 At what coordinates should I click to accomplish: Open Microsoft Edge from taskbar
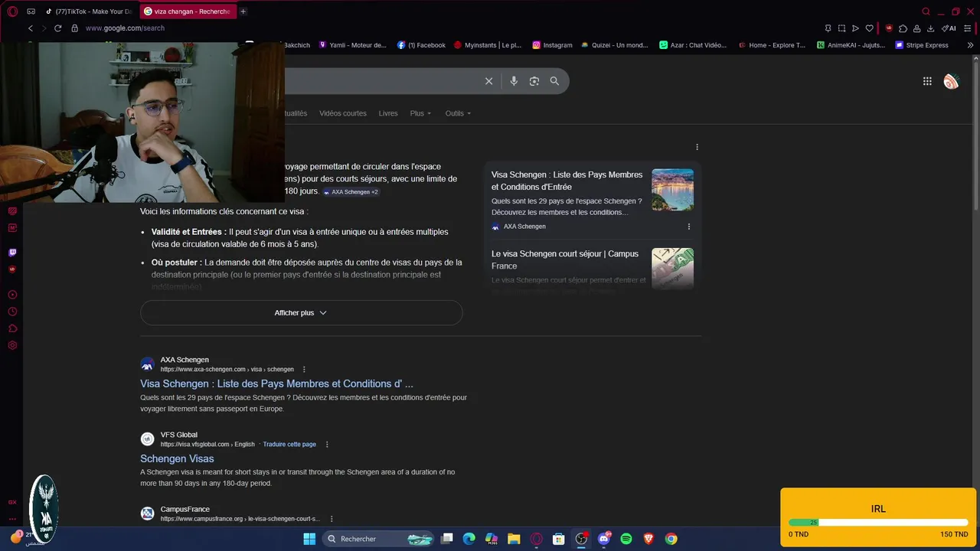469,539
